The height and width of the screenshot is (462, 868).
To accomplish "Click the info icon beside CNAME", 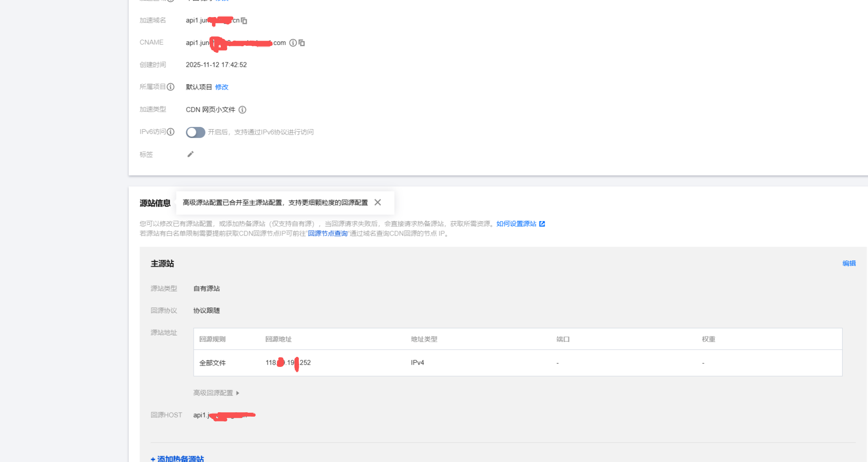I will click(293, 43).
